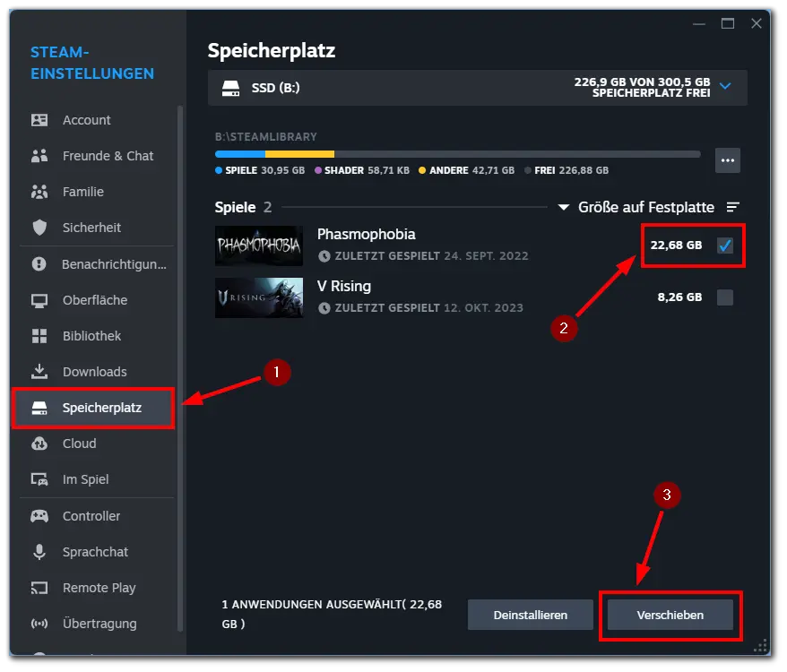
Task: Open the three-dot library options menu
Action: pos(728,160)
